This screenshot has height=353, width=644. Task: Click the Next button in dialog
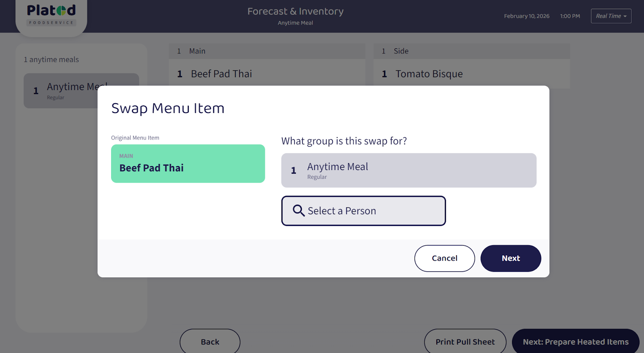pyautogui.click(x=510, y=259)
